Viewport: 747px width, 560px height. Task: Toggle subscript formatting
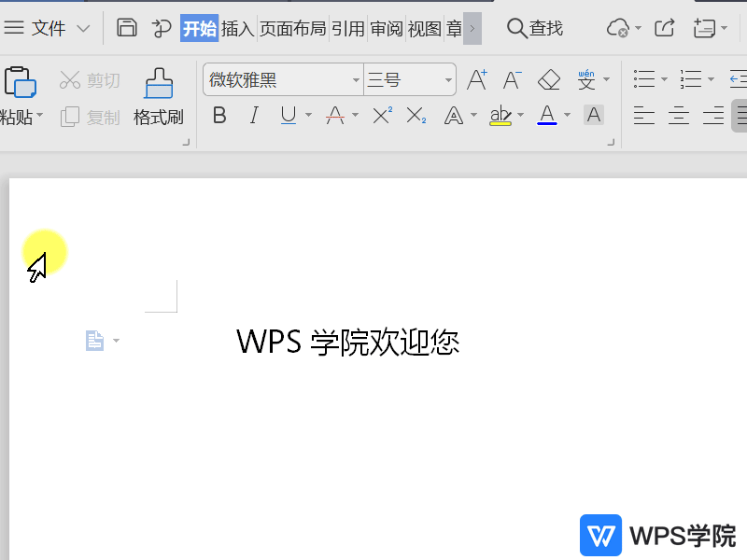click(416, 115)
